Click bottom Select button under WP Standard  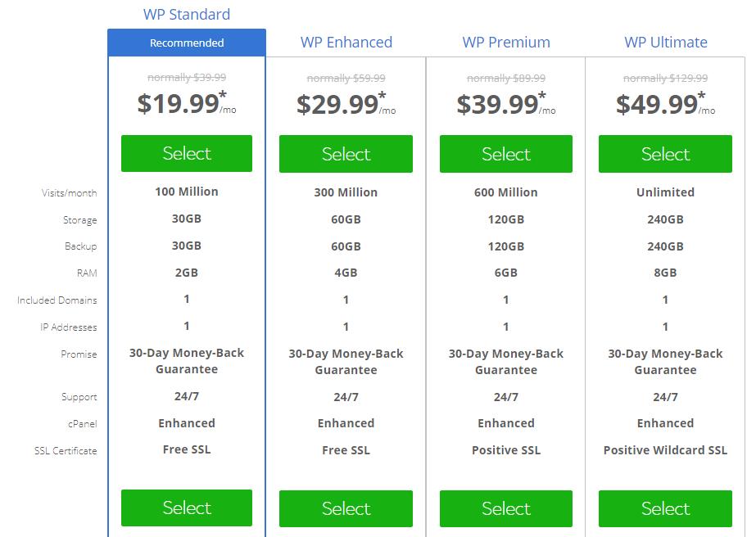click(x=187, y=508)
